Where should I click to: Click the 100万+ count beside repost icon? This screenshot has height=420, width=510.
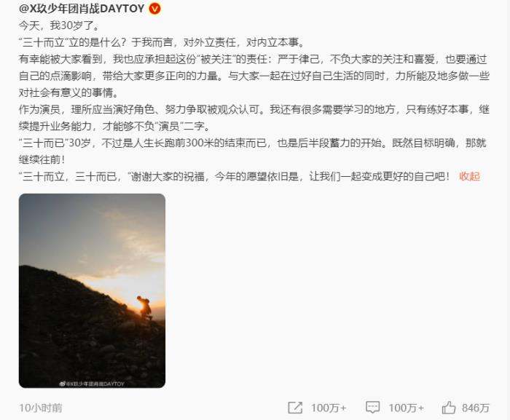point(329,408)
